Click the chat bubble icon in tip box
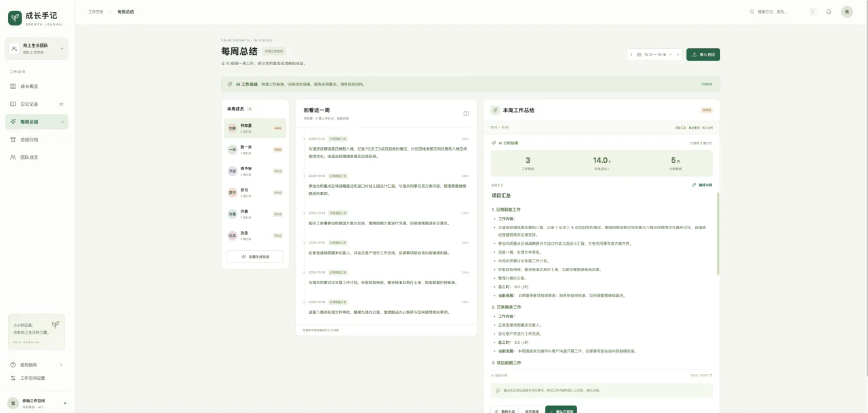Image resolution: width=868 pixels, height=413 pixels. [498, 390]
